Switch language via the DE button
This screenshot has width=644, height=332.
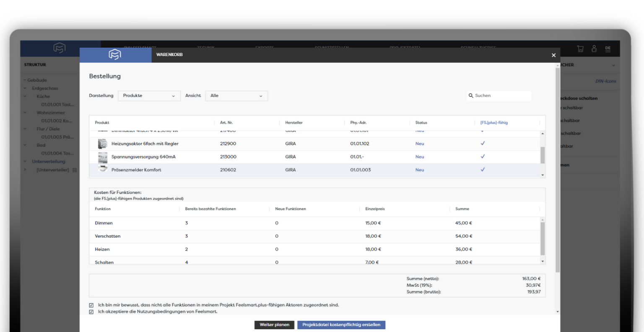pyautogui.click(x=608, y=49)
